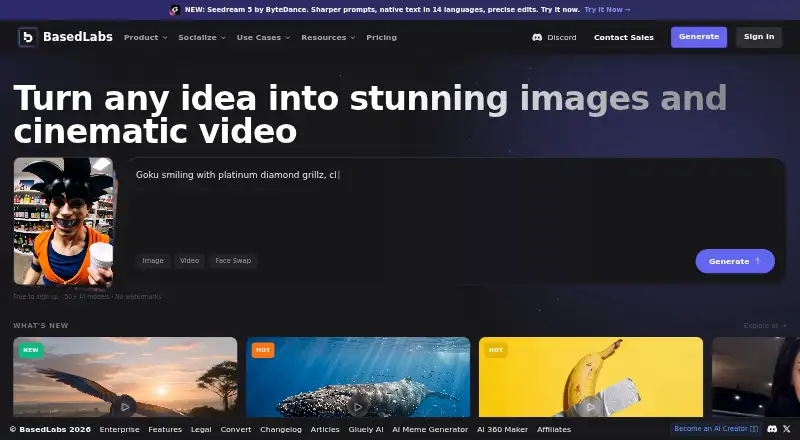
Task: Open the Affiliates footer link
Action: 554,429
